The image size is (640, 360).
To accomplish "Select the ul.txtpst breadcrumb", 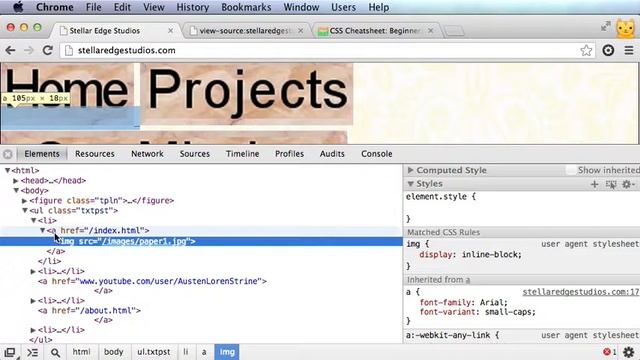I will coord(153,352).
